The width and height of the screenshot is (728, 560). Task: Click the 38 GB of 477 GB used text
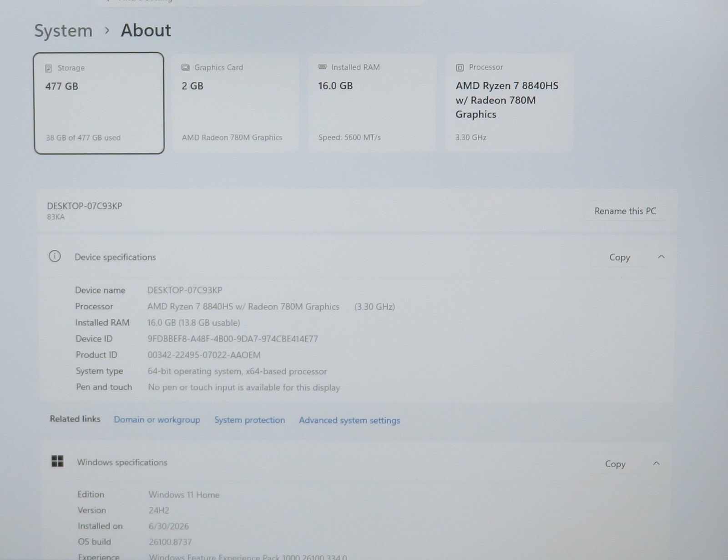[x=83, y=137]
